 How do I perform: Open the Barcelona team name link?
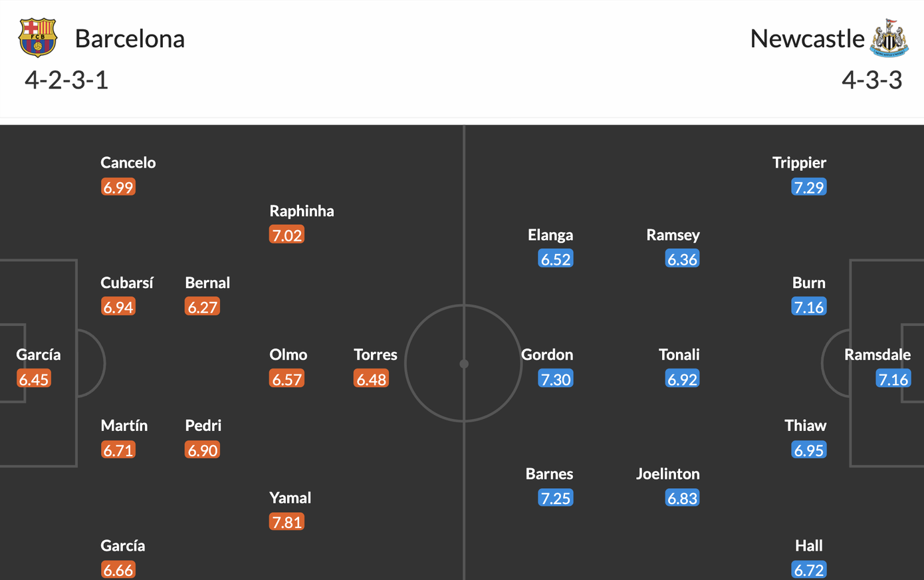(x=130, y=39)
